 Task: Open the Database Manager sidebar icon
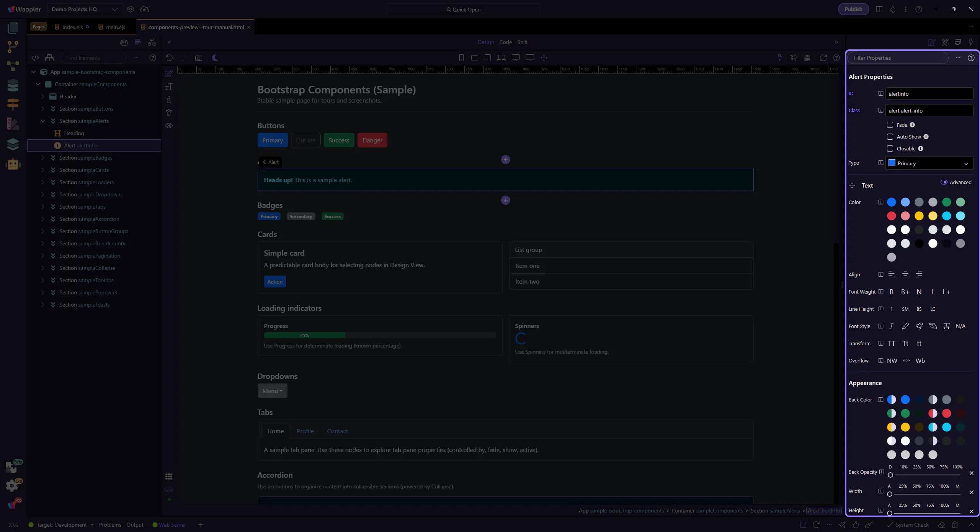[13, 85]
